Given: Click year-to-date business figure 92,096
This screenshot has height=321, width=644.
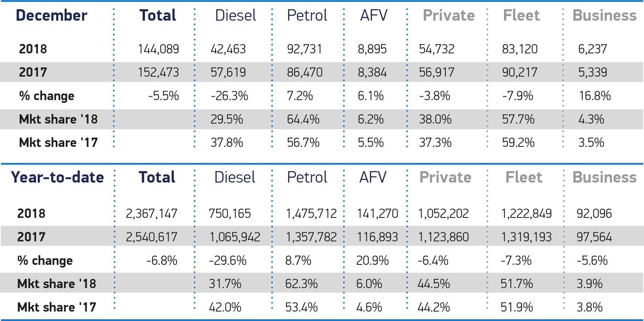Looking at the screenshot, I should coord(594,213).
